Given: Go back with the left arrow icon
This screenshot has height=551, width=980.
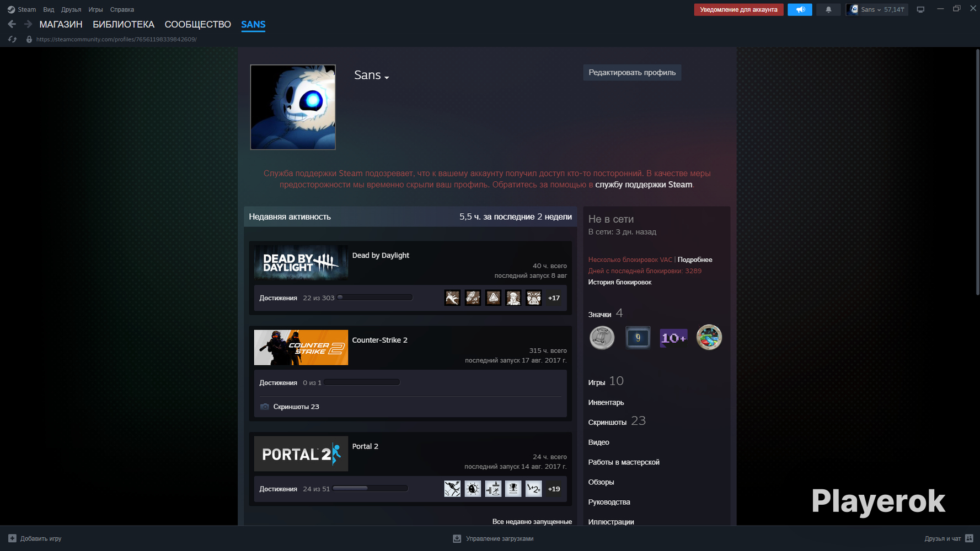Looking at the screenshot, I should pyautogui.click(x=12, y=24).
